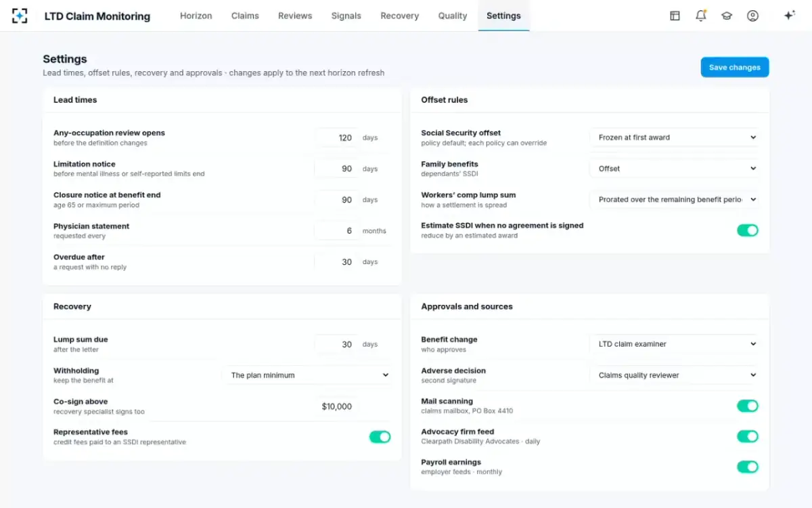
Task: Edit Physician statement months field
Action: click(337, 231)
